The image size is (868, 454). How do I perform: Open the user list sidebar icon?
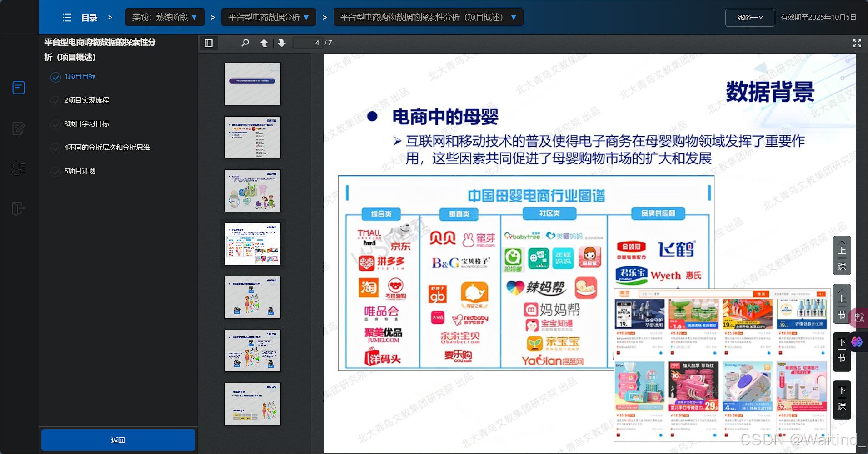pyautogui.click(x=19, y=168)
